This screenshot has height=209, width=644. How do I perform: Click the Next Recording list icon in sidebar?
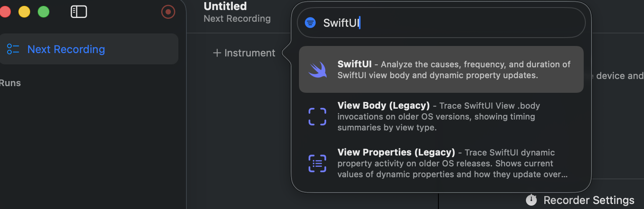(x=13, y=49)
